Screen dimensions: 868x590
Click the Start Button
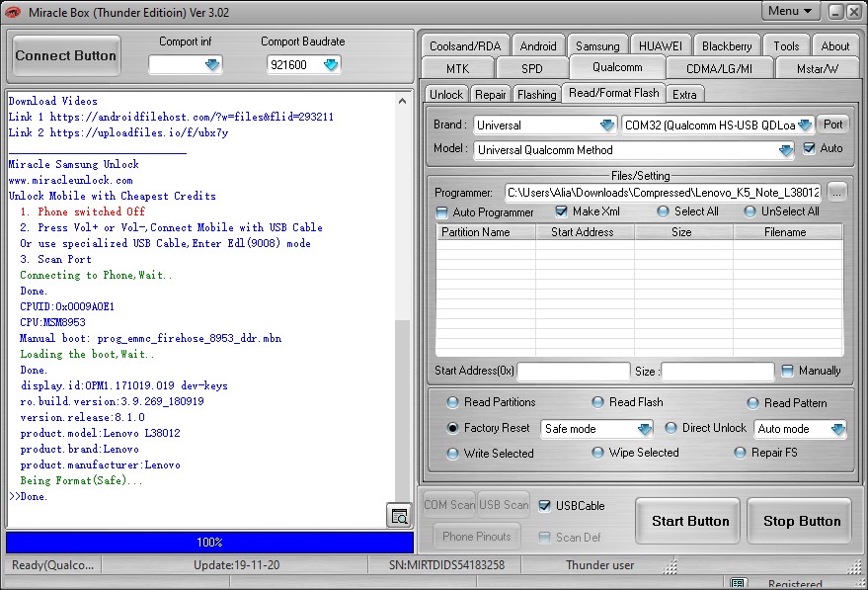coord(689,521)
